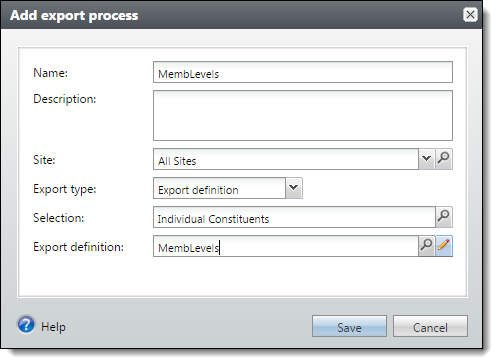Viewport: 498px width, 364px height.
Task: Click the Description: field label
Action: [x=65, y=99]
